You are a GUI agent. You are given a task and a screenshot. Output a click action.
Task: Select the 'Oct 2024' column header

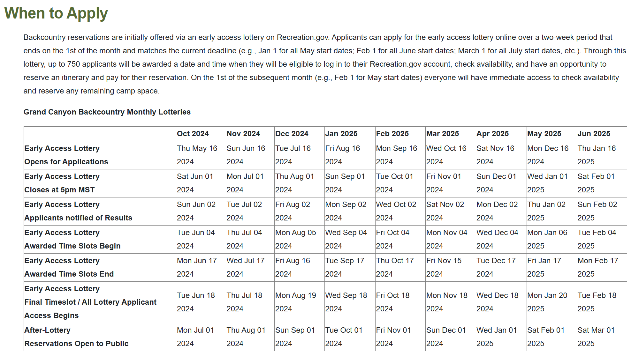193,134
